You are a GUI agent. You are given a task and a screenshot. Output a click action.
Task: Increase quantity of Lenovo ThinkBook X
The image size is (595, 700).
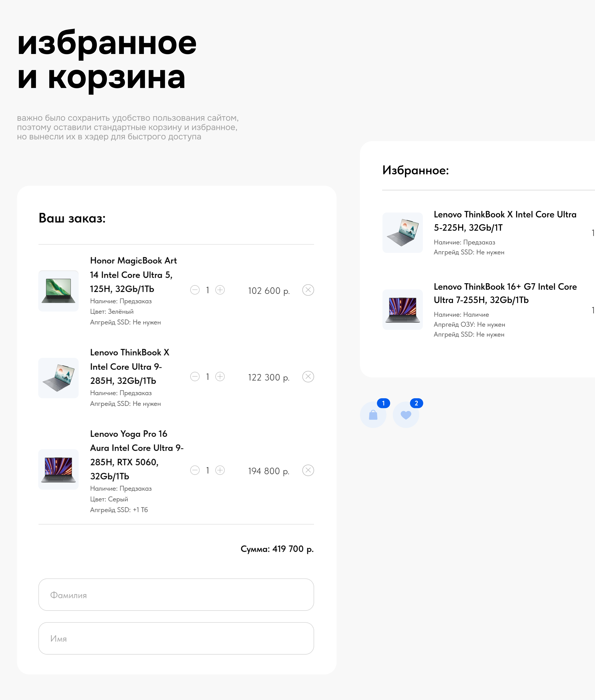coord(220,377)
